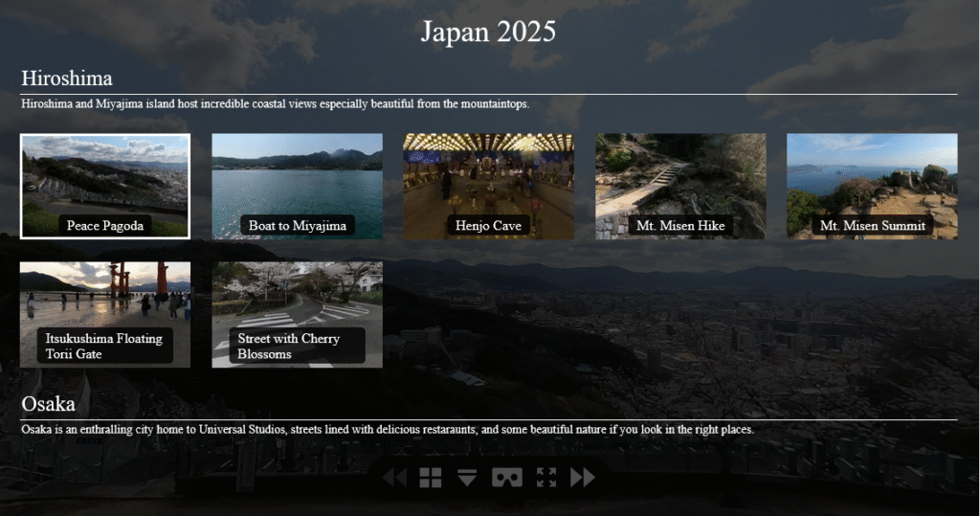980x516 pixels.
Task: Click the 'Boat to Miyajima' caption text
Action: [x=297, y=226]
